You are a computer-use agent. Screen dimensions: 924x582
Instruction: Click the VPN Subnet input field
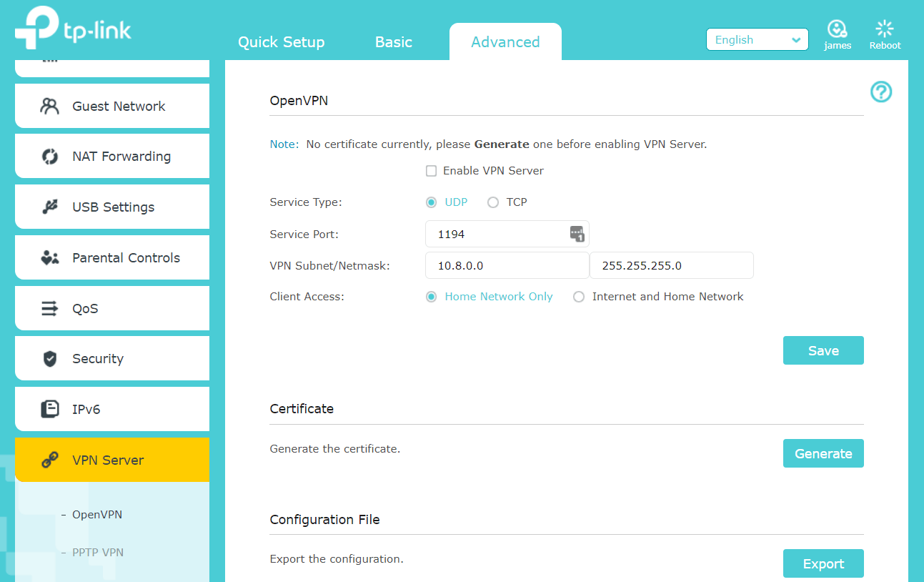tap(507, 265)
